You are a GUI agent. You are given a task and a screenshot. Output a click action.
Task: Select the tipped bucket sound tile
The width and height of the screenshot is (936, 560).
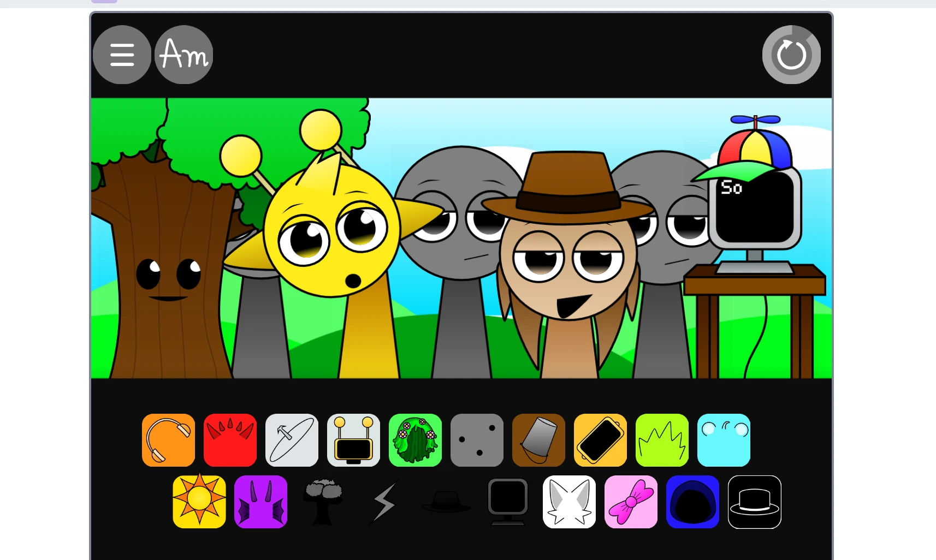point(538,440)
